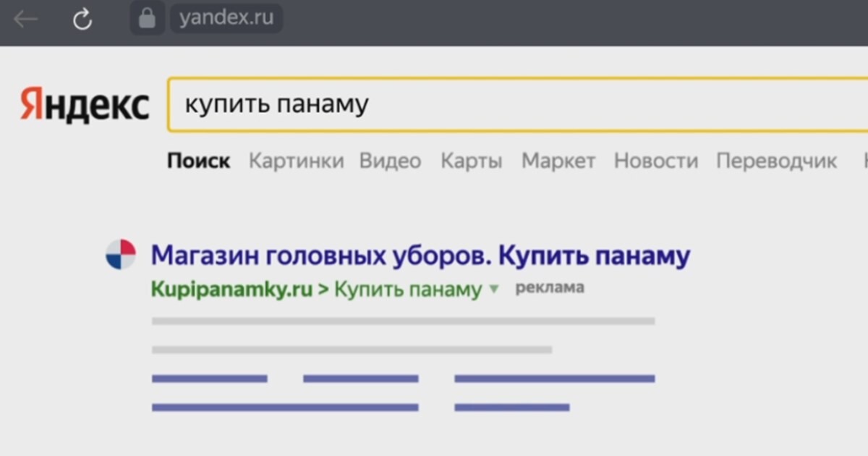Click the green Kupipanamky.ru domain link

pyautogui.click(x=231, y=290)
